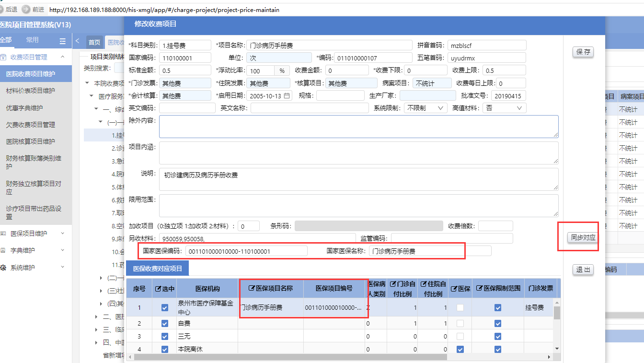Collapse the 本院收费 tree root node
This screenshot has width=644, height=363.
click(87, 83)
